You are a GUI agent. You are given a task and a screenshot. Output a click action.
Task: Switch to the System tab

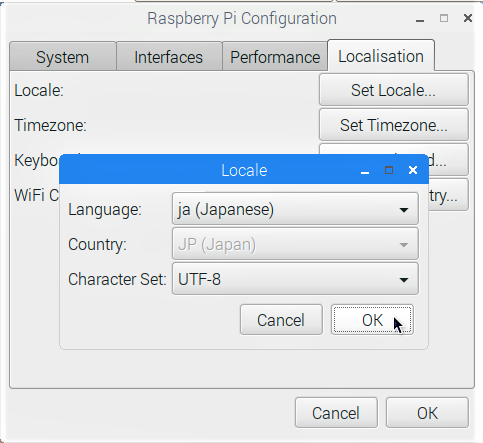tap(63, 57)
